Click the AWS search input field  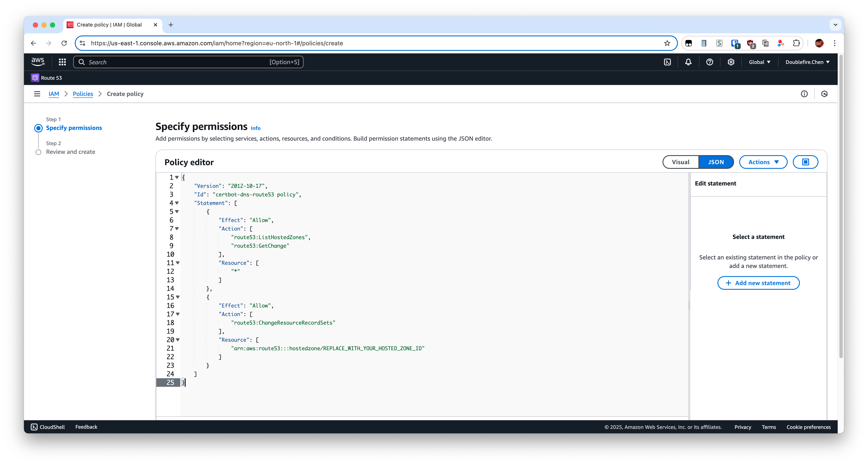188,62
